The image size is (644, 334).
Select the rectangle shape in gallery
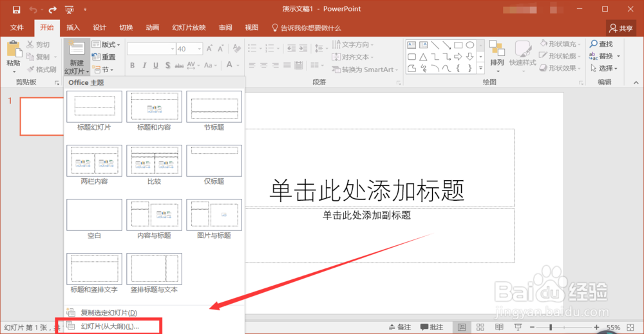click(459, 44)
